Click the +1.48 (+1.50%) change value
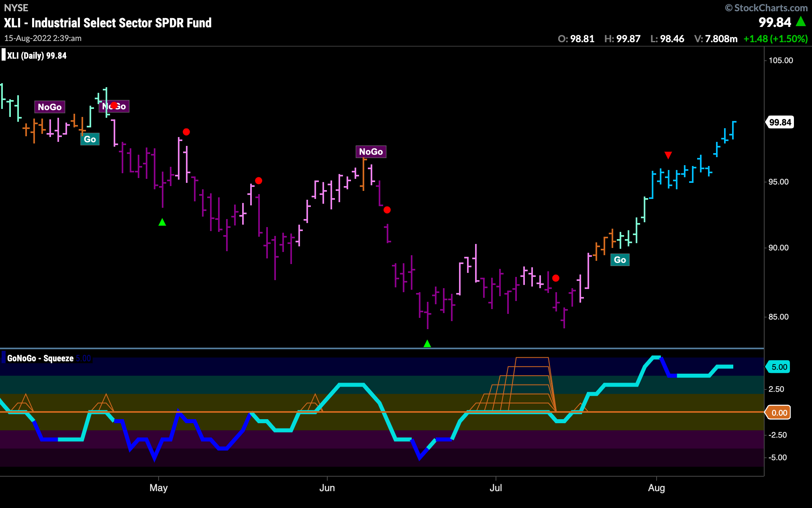The width and height of the screenshot is (812, 508). (x=775, y=39)
